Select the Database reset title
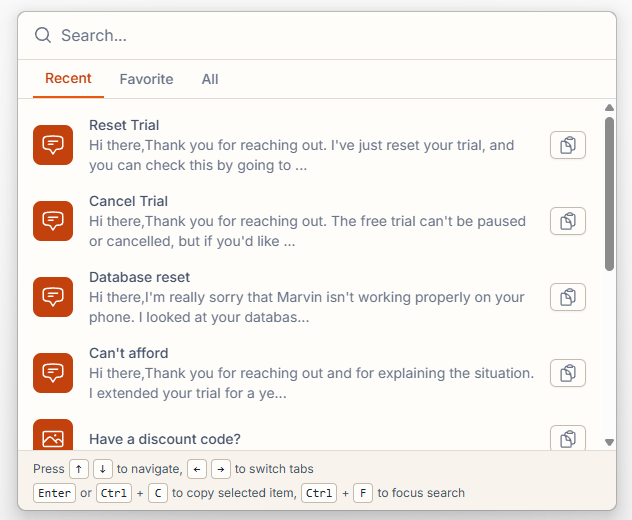Image resolution: width=632 pixels, height=520 pixels. [x=139, y=277]
